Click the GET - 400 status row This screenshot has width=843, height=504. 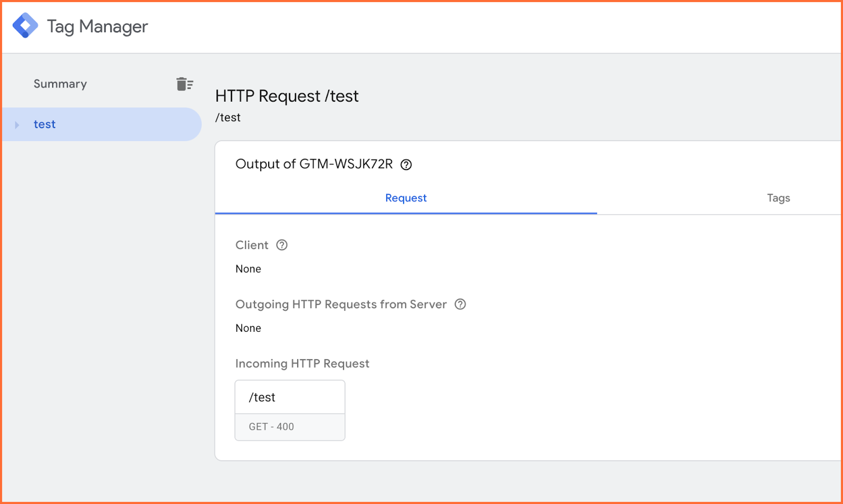pos(290,427)
